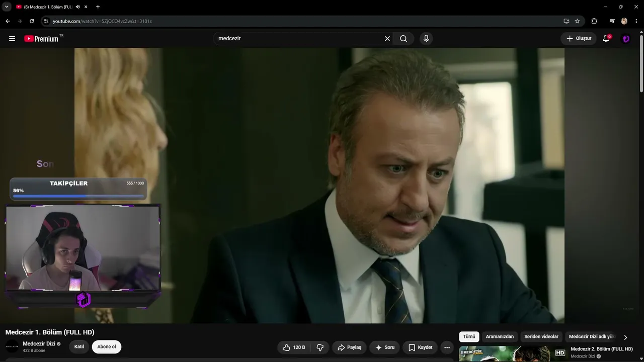The image size is (644, 362).
Task: Open the tab search dropdown chevron
Action: click(7, 7)
